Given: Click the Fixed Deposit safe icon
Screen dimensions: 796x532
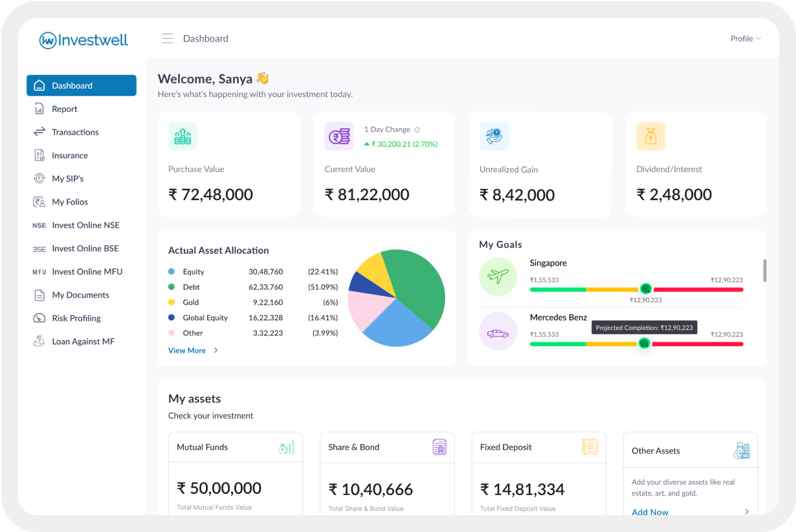Looking at the screenshot, I should pyautogui.click(x=590, y=447).
